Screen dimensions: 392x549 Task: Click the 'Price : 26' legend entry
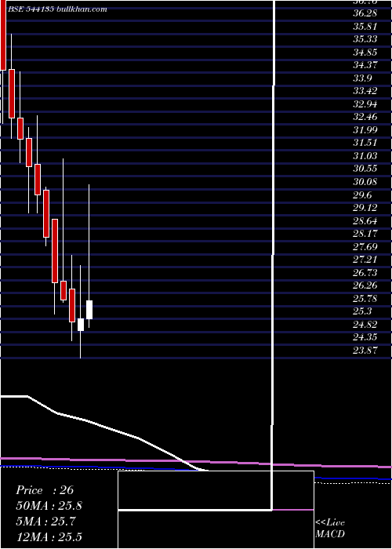click(45, 490)
